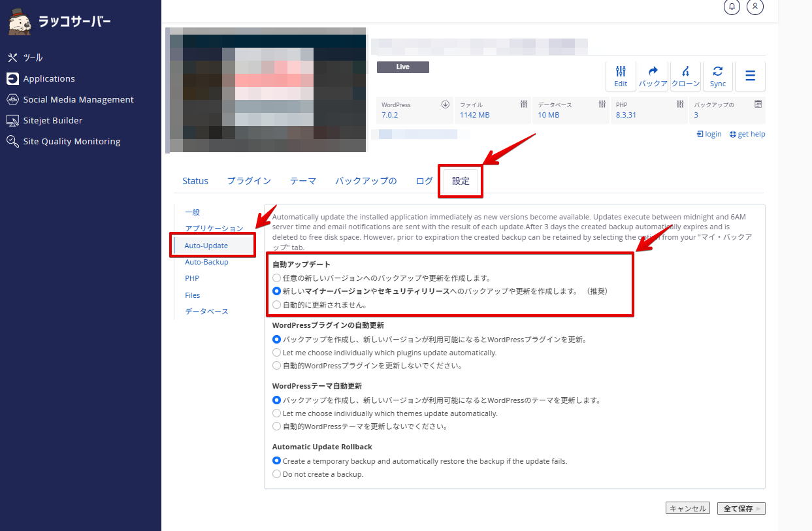Open the hamburger menu button
812x531 pixels.
pos(751,76)
